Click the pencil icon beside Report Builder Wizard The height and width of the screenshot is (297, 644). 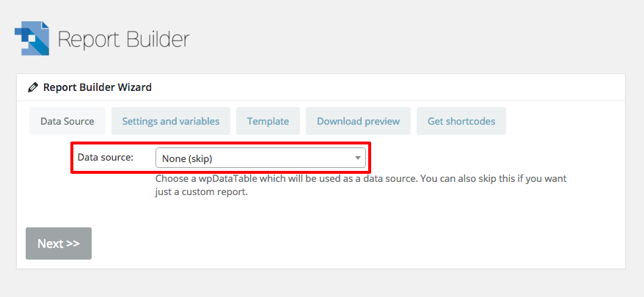coord(33,87)
